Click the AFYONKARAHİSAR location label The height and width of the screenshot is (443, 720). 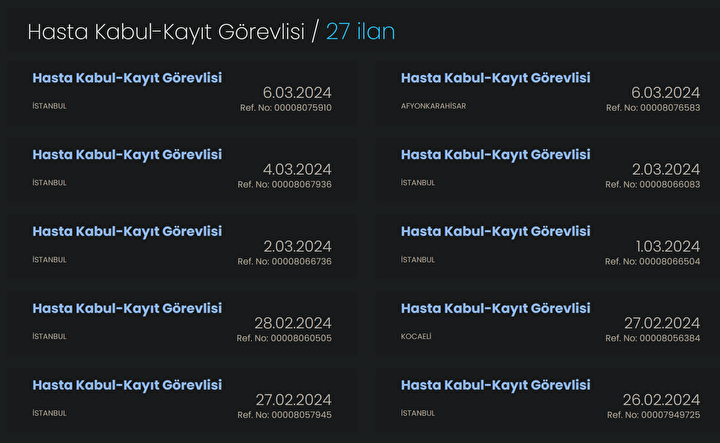click(433, 106)
